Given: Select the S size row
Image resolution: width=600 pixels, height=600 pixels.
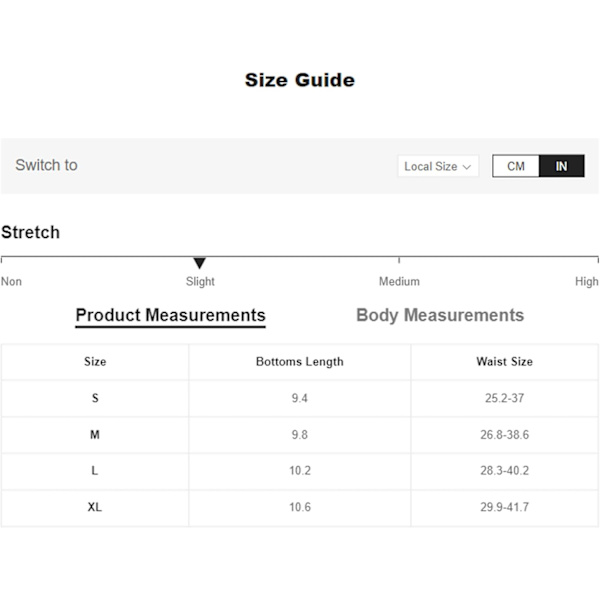Looking at the screenshot, I should click(300, 398).
